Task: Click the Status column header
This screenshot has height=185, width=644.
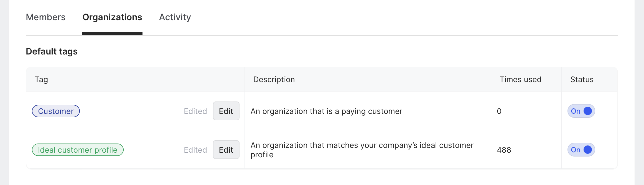Action: [582, 80]
